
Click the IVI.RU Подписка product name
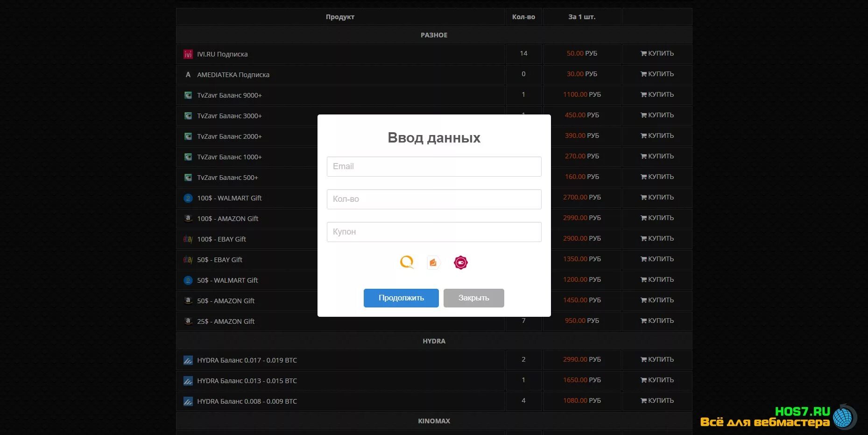click(222, 54)
